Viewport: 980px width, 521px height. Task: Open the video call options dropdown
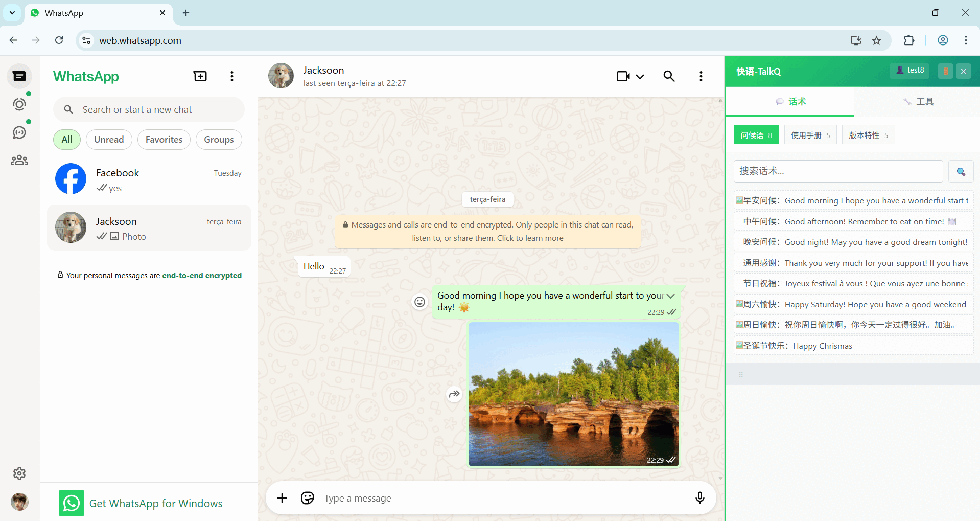coord(640,76)
